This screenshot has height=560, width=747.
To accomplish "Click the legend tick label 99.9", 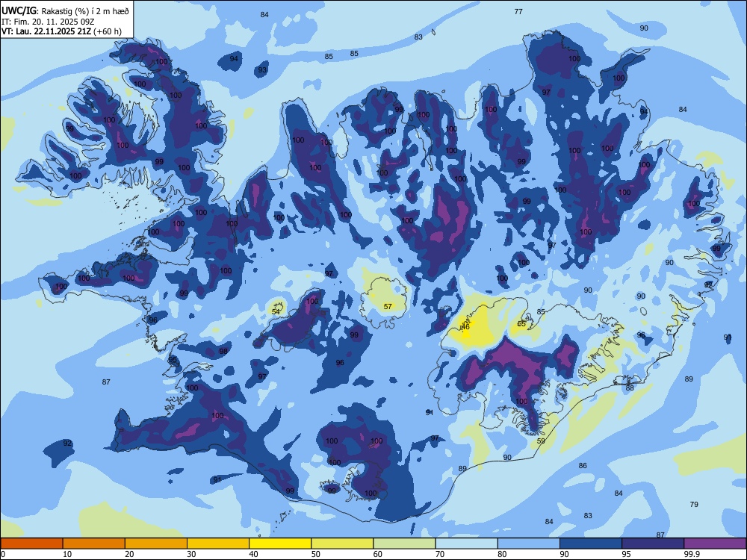I will (692, 554).
